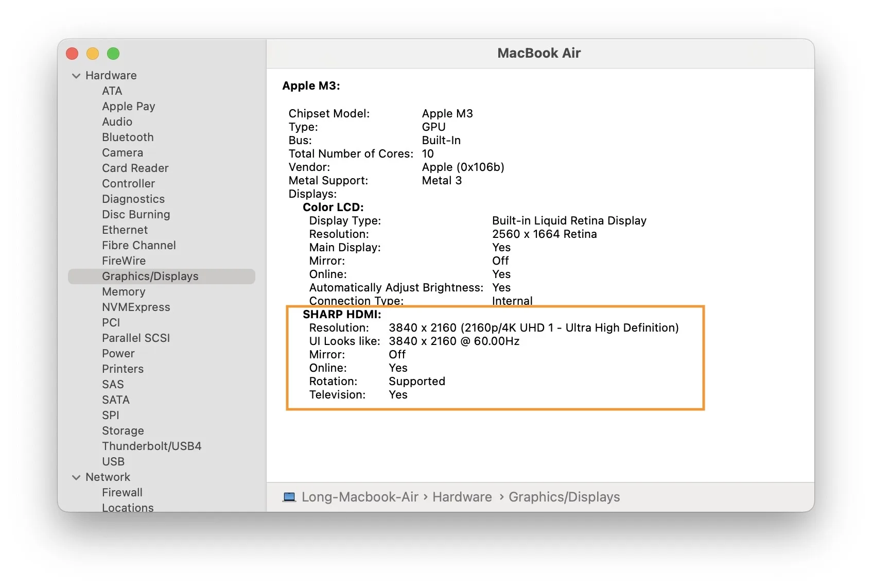Select SATA in the sidebar
872x588 pixels.
point(115,400)
